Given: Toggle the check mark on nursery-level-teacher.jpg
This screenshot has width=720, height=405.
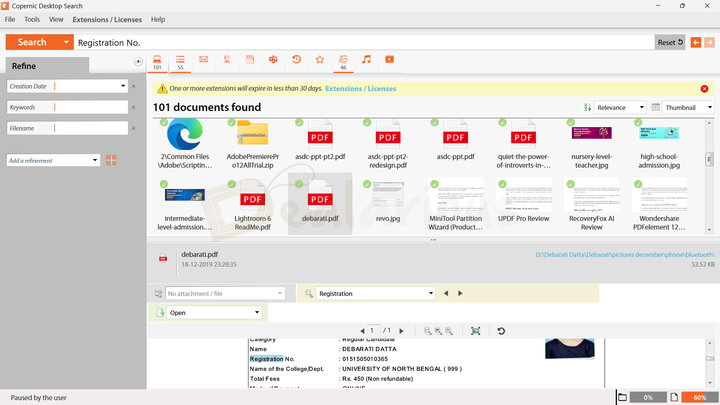Looking at the screenshot, I should tap(570, 122).
